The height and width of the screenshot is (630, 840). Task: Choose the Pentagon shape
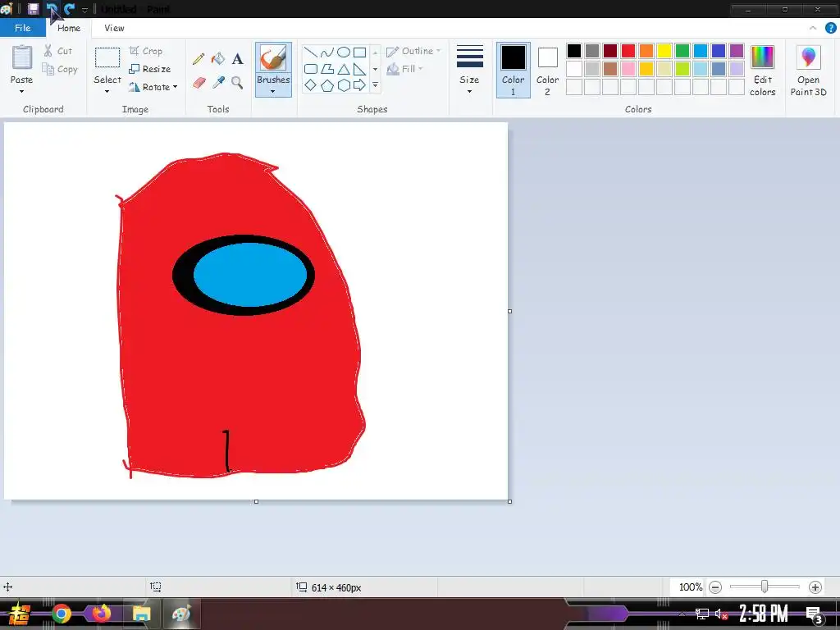click(327, 85)
